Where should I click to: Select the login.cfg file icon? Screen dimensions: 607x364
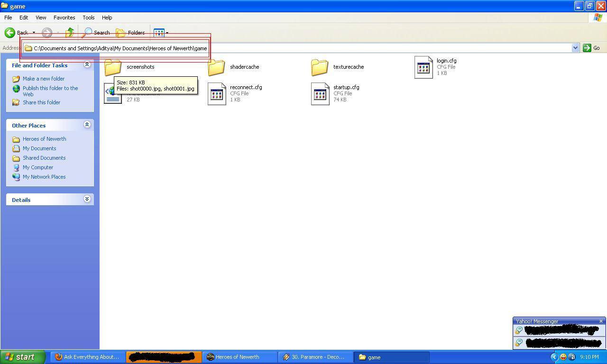click(423, 67)
